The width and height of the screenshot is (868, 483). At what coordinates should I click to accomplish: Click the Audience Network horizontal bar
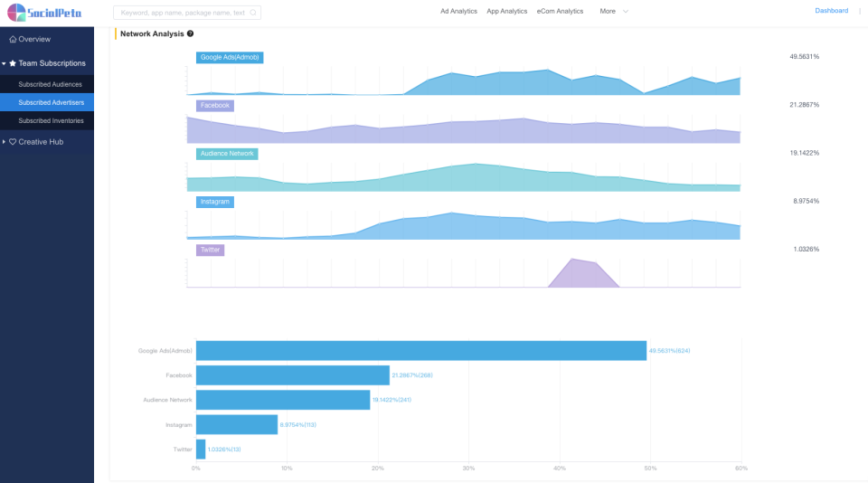(x=283, y=400)
